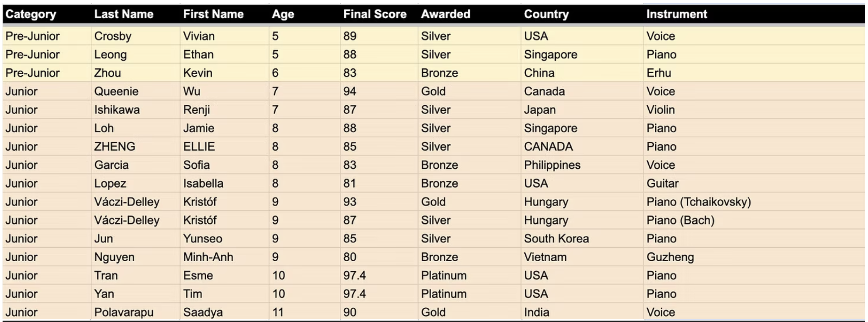
Task: Click the Category column header
Action: pos(31,14)
